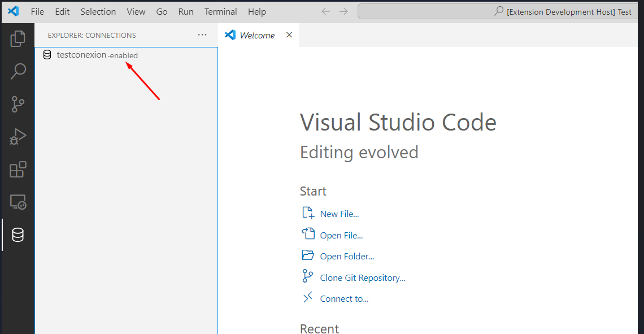Screen dimensions: 644x334
Task: Click the Recent heading
Action: [x=320, y=328]
